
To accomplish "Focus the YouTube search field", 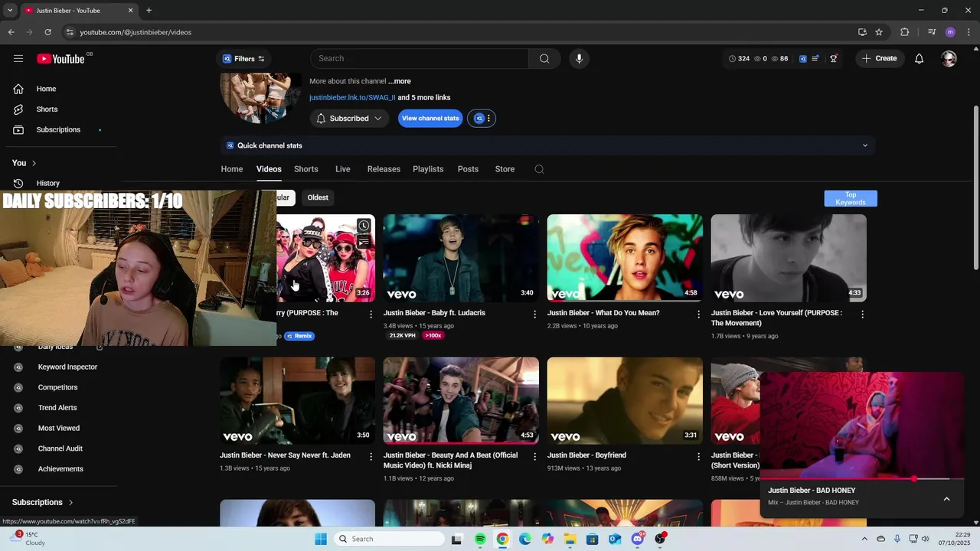I will pyautogui.click(x=420, y=59).
